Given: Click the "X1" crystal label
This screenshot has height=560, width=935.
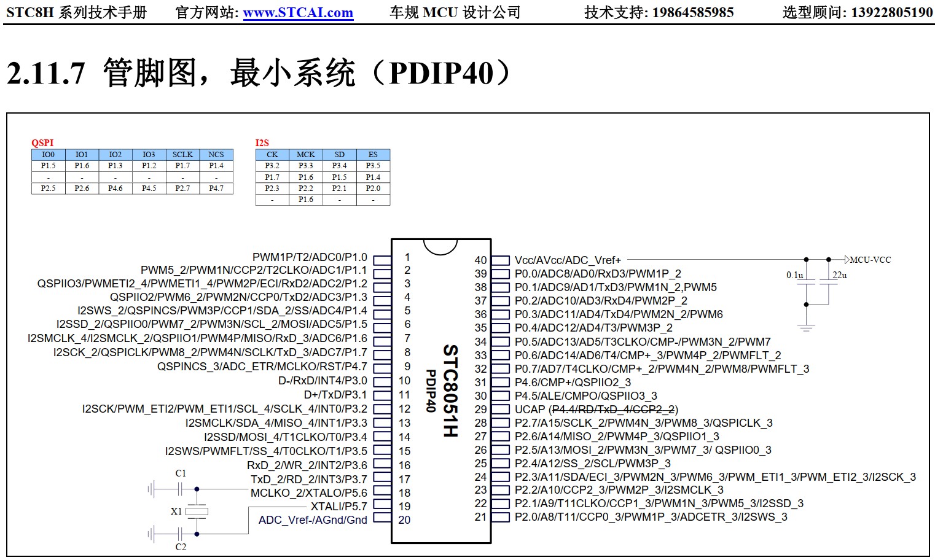Looking at the screenshot, I should (x=176, y=511).
